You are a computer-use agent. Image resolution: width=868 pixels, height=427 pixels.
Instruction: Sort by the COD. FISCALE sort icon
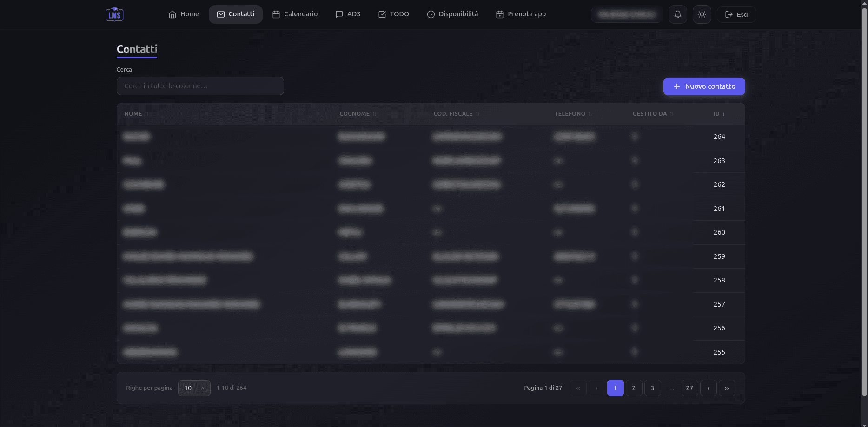(477, 114)
